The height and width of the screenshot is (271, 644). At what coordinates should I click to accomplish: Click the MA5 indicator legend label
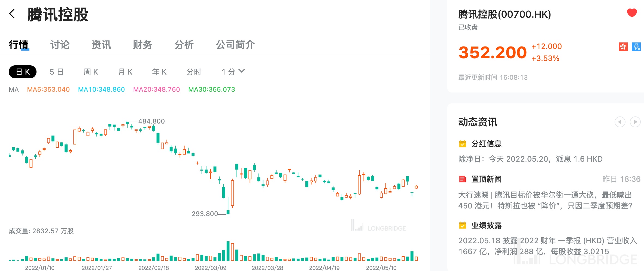point(48,90)
